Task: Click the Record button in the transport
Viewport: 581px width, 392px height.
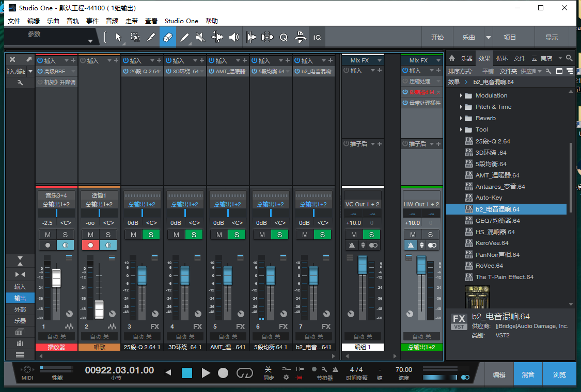Action: point(223,373)
